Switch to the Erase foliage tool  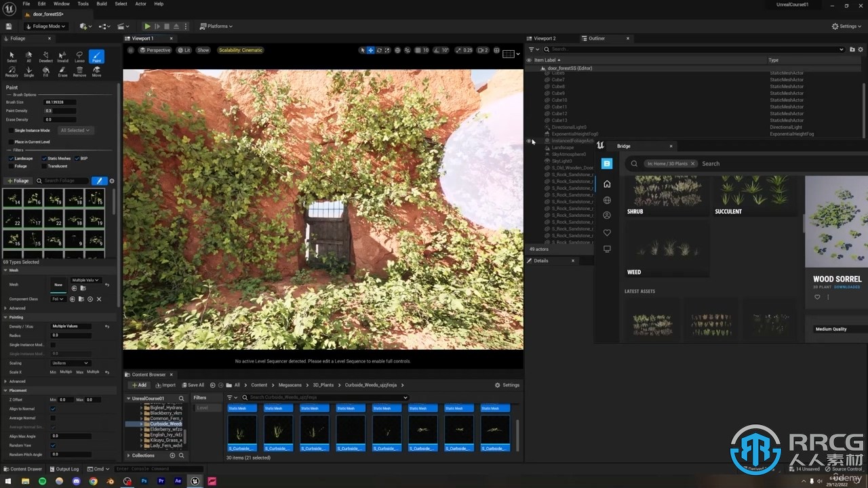63,71
